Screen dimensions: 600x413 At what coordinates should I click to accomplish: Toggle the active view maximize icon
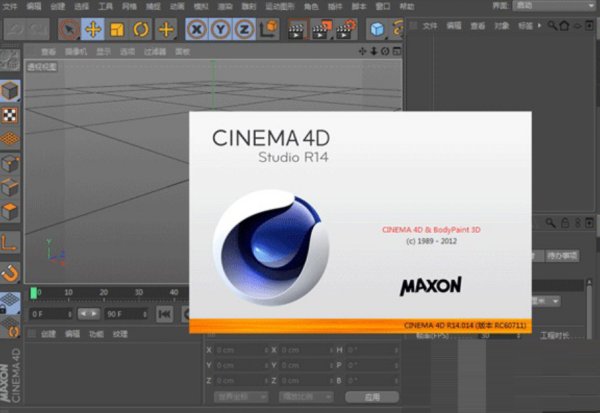tap(397, 51)
